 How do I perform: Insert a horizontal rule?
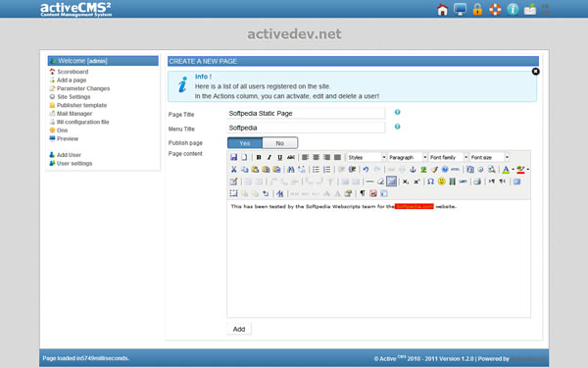point(369,182)
